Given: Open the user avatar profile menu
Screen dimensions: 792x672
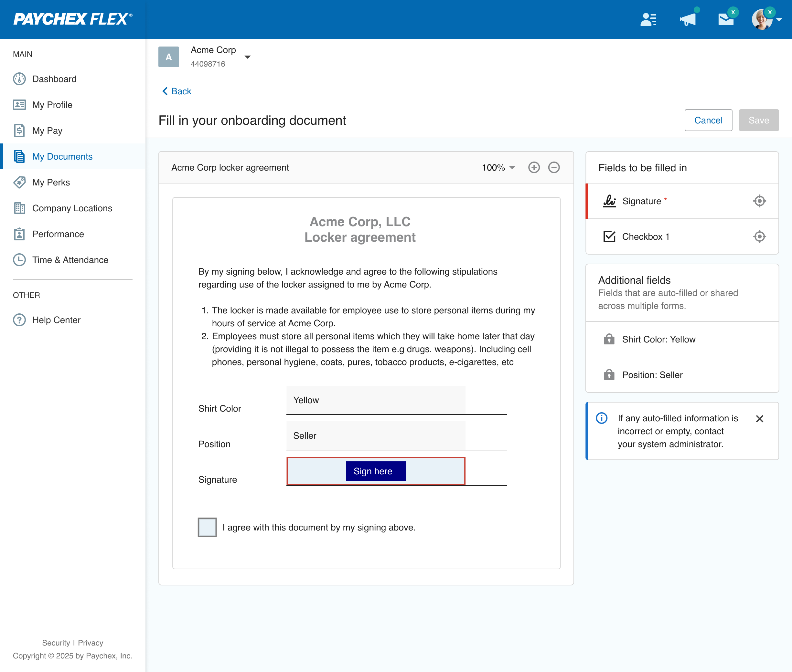Looking at the screenshot, I should click(x=766, y=19).
